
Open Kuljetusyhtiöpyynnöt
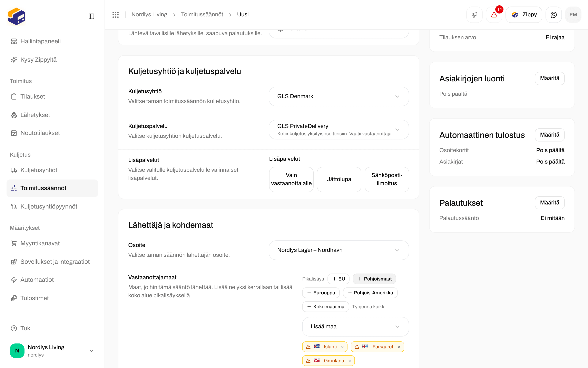coord(52,206)
